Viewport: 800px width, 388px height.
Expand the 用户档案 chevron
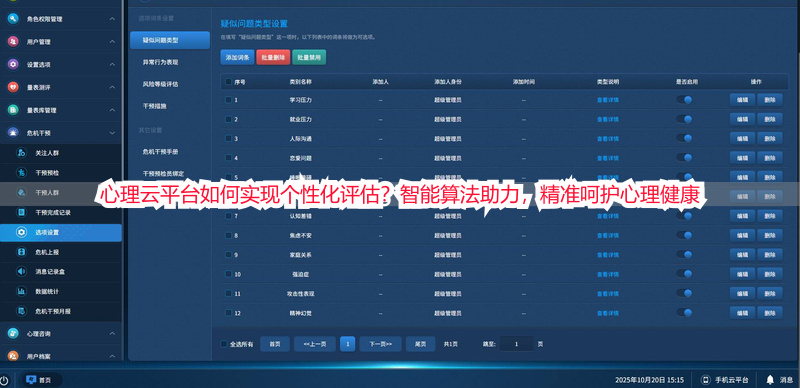click(x=112, y=356)
